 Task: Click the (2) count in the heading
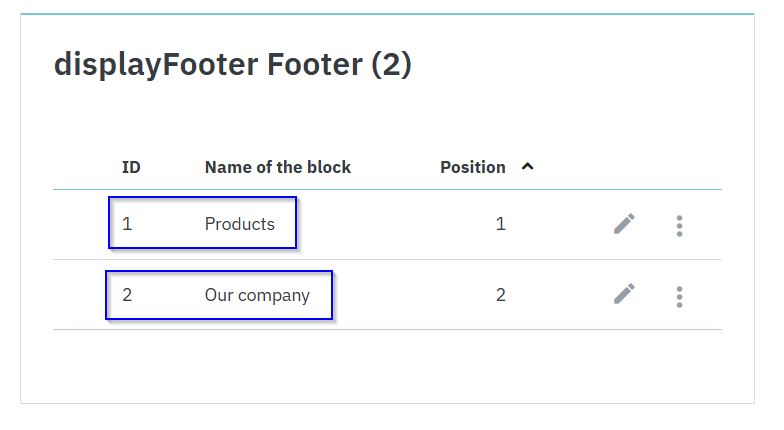point(391,64)
